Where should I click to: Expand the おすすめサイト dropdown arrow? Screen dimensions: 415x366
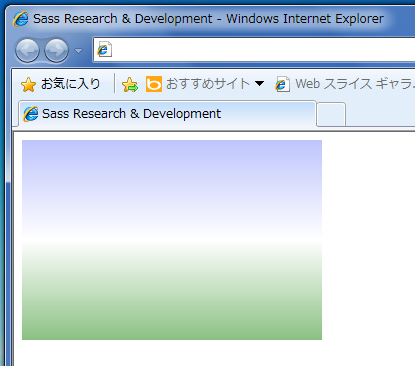tap(259, 84)
